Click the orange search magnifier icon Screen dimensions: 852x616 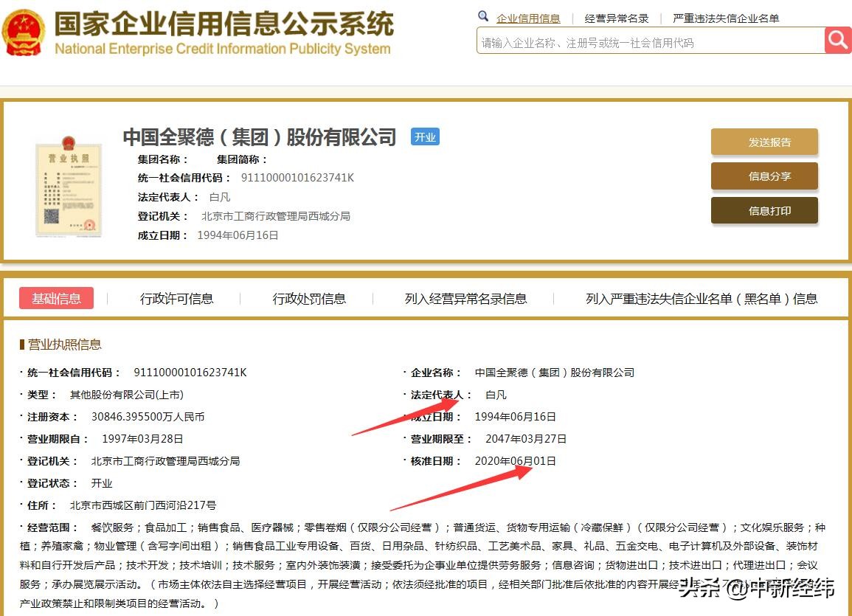[x=838, y=41]
